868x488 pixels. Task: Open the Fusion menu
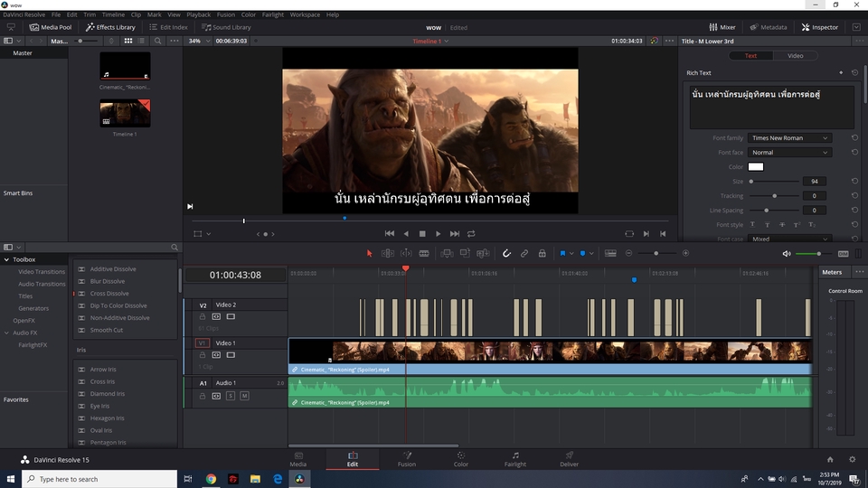(226, 14)
